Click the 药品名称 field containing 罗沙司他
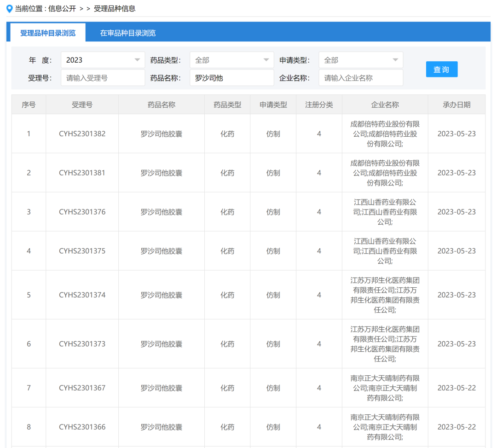This screenshot has height=448, width=497. 231,78
